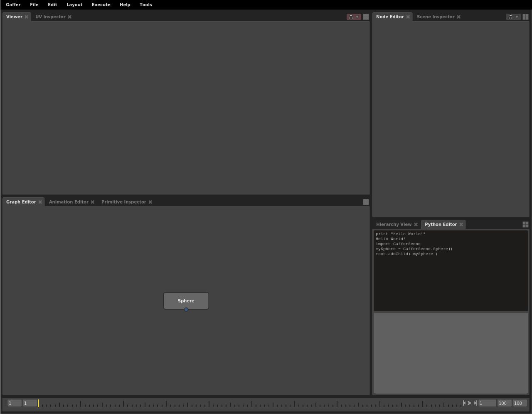Jump to the timeline end frame
Screen dimensions: 532x414
(475, 403)
